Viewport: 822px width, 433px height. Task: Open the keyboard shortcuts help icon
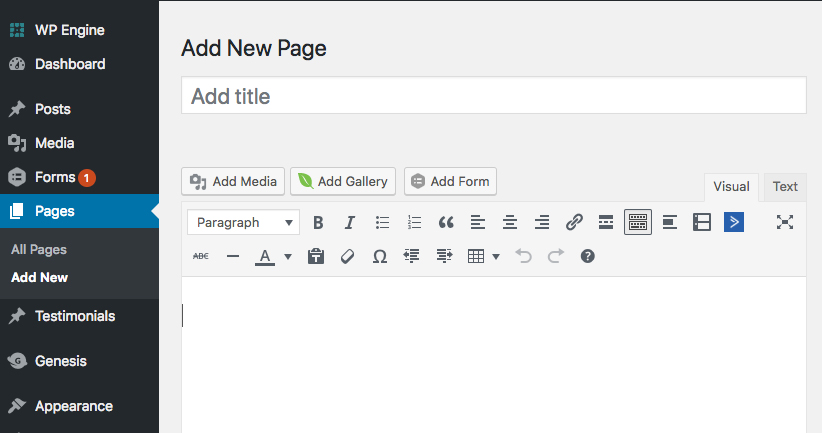pyautogui.click(x=588, y=256)
